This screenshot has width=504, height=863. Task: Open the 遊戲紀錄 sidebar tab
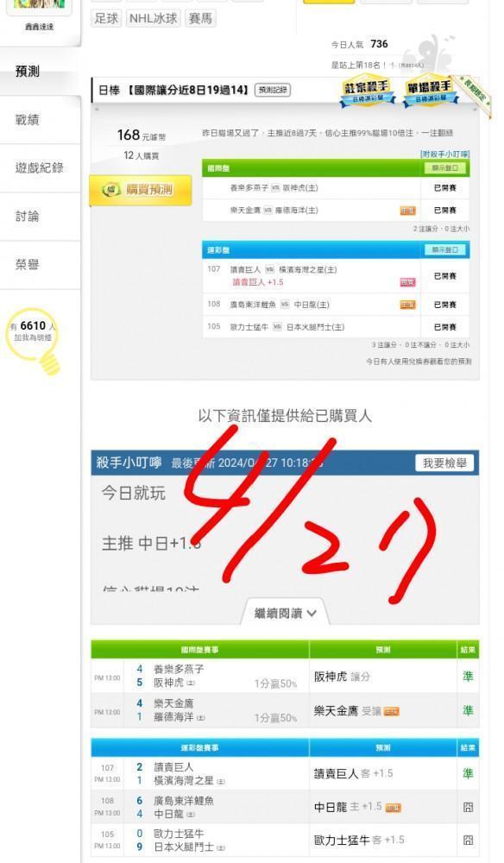(41, 168)
